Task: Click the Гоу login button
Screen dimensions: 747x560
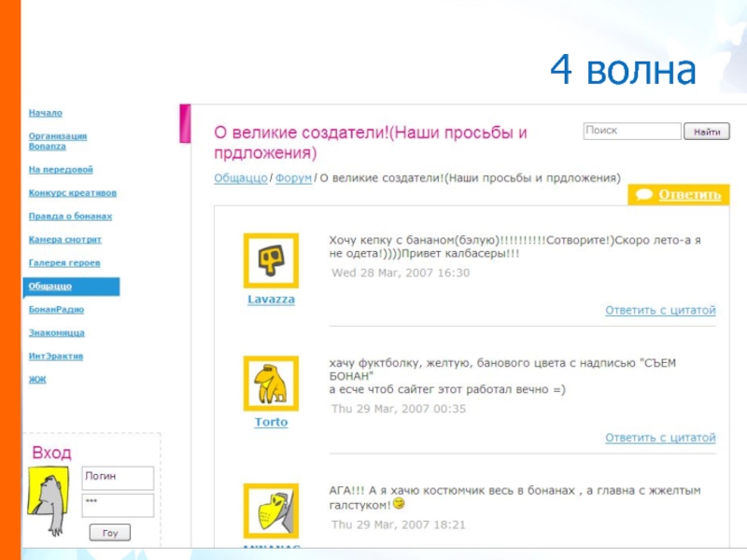Action: pyautogui.click(x=110, y=533)
